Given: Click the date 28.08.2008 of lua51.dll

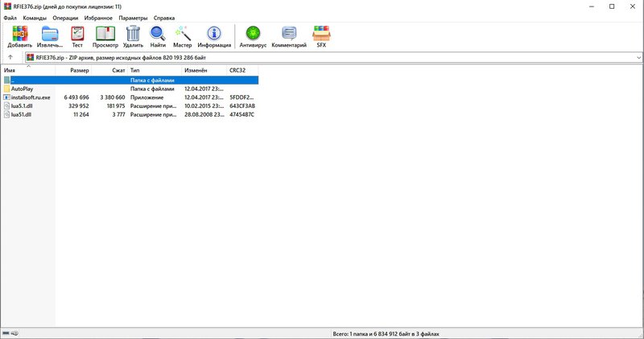Looking at the screenshot, I should pyautogui.click(x=204, y=114).
